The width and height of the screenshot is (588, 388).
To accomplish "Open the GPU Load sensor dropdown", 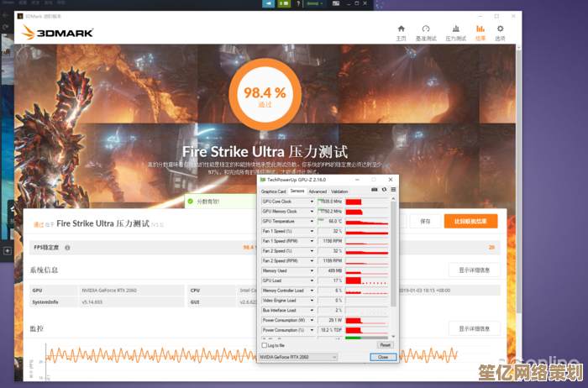I will pyautogui.click(x=312, y=281).
